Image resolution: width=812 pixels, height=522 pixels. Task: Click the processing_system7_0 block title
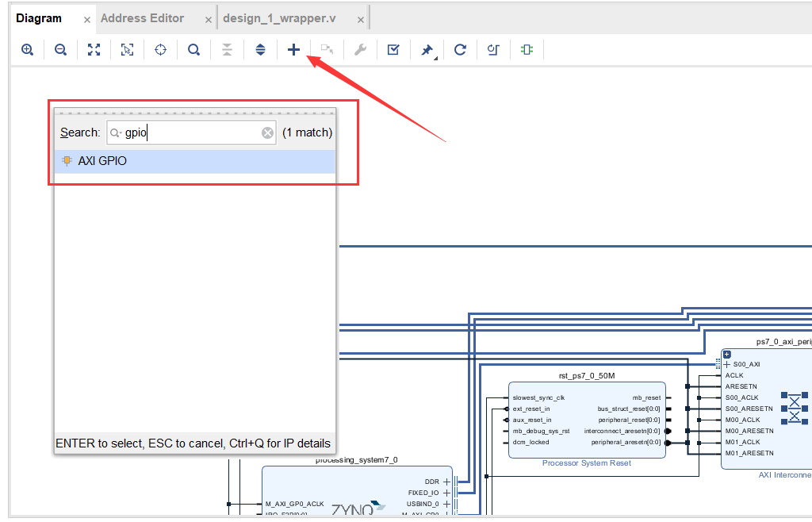tap(357, 460)
